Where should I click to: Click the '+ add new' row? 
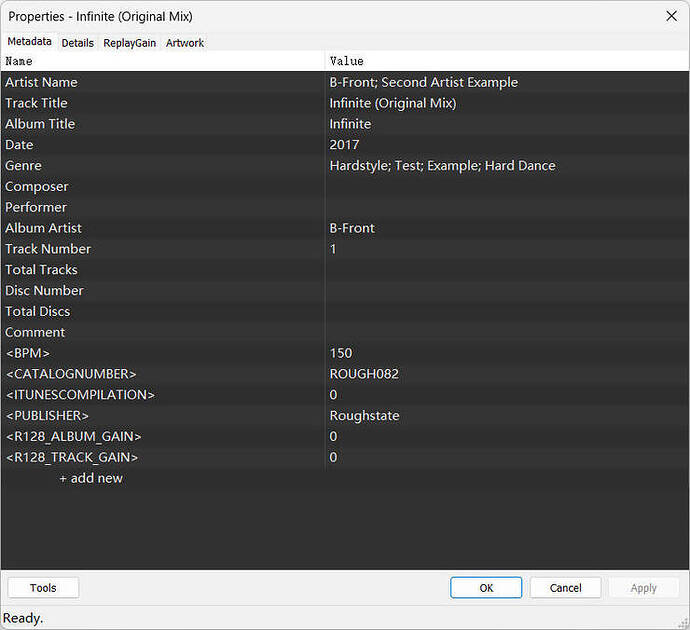(91, 478)
